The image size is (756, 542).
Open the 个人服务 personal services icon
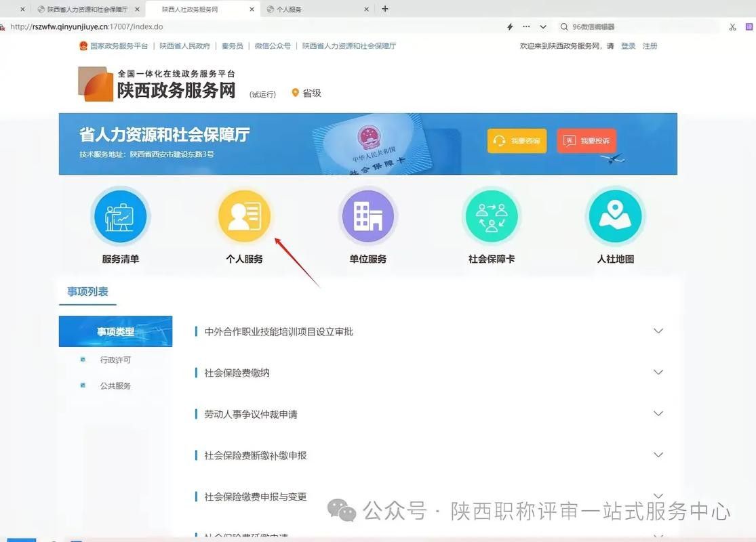(244, 216)
